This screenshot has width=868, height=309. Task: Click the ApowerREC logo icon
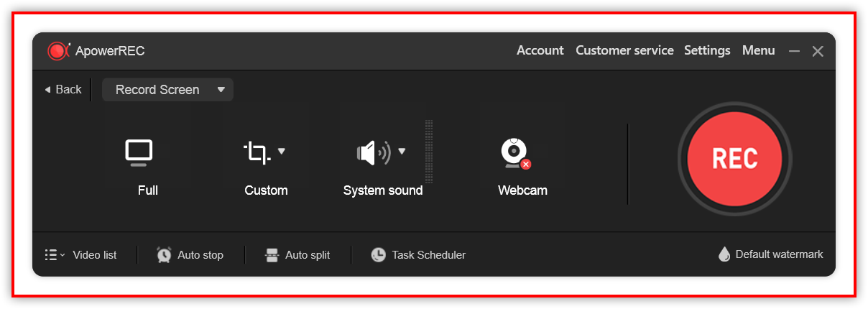click(x=58, y=51)
